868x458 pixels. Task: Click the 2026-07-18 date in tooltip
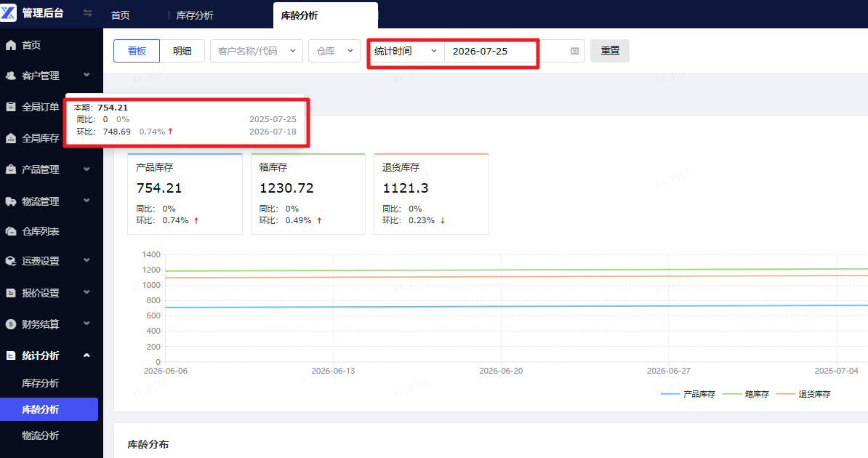click(273, 132)
